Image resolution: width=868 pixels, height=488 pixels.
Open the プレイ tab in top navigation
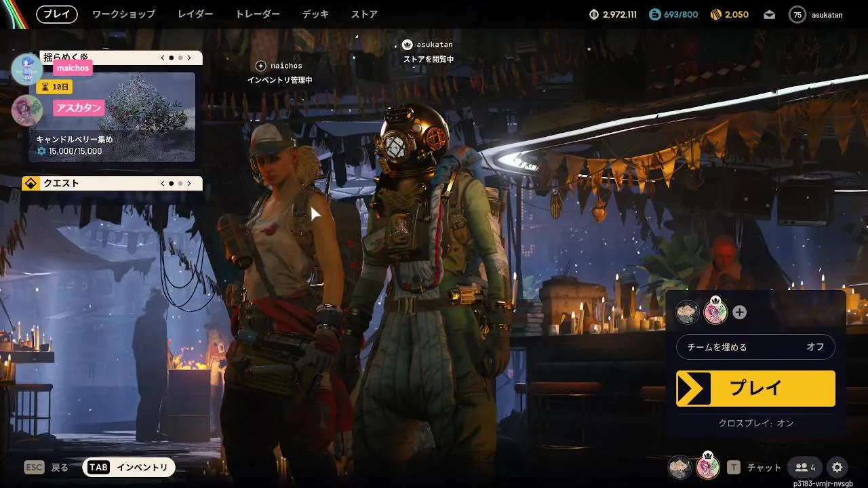point(57,14)
